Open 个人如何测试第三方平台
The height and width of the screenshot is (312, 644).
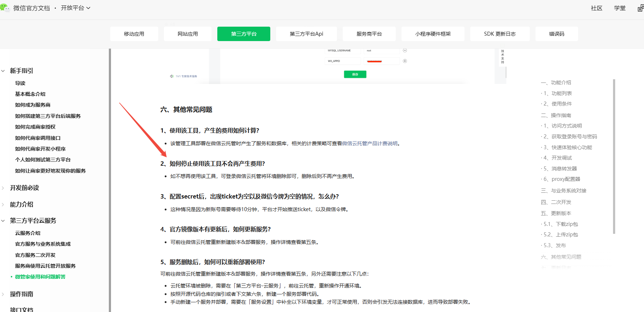[x=43, y=160]
